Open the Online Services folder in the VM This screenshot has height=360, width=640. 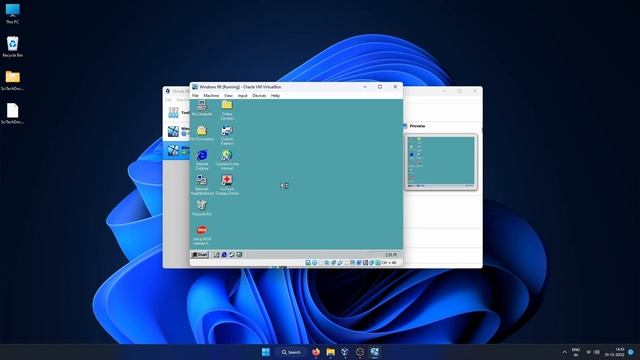tap(227, 110)
